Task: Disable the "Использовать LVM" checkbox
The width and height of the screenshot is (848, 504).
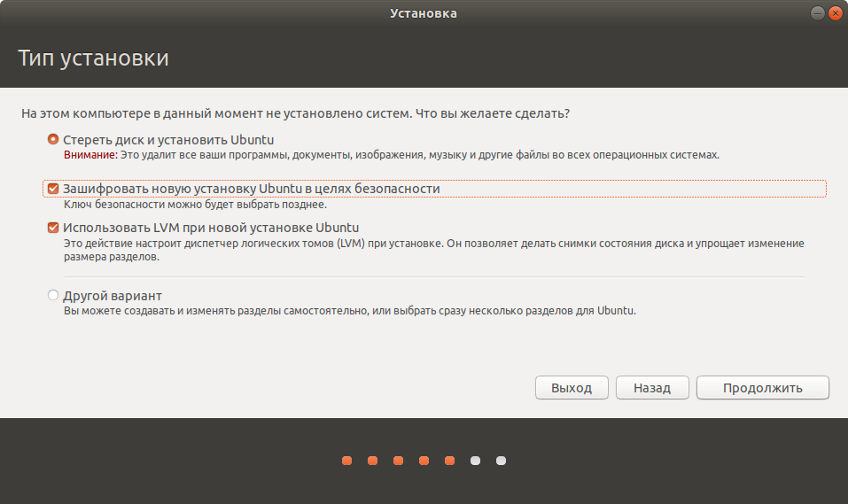Action: [x=54, y=228]
